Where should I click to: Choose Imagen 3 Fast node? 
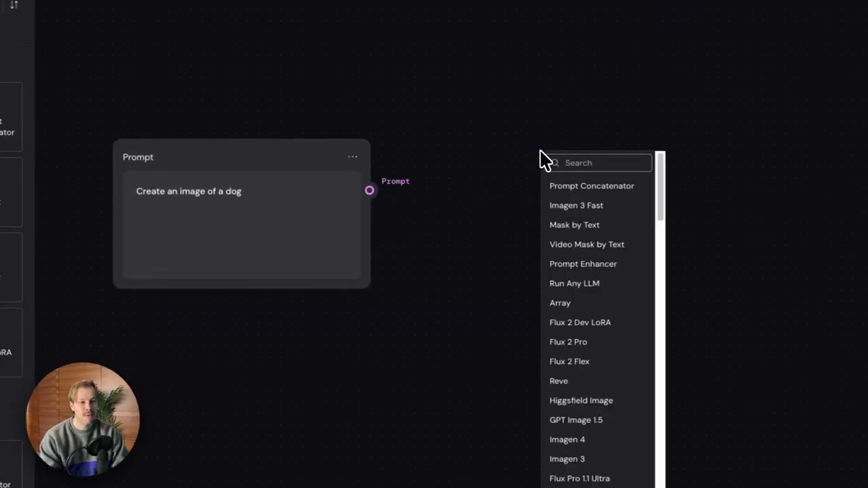point(576,205)
